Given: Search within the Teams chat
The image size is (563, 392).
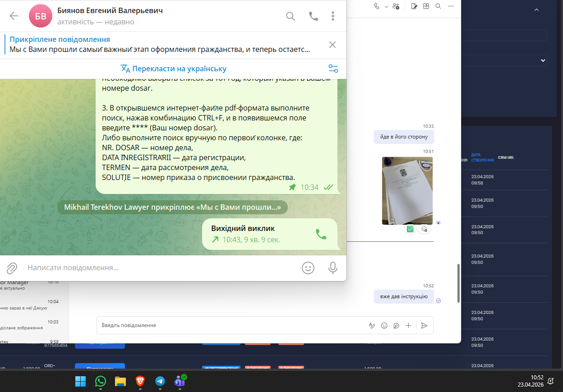Looking at the screenshot, I should click(438, 6).
